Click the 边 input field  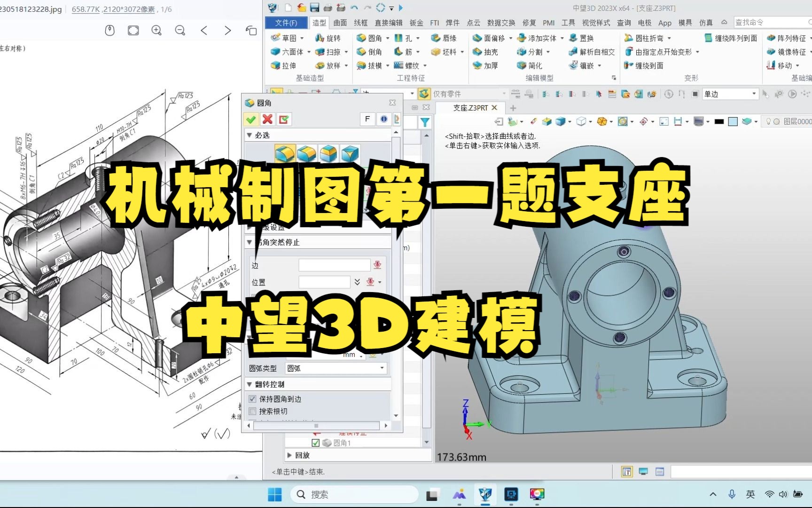click(x=334, y=265)
